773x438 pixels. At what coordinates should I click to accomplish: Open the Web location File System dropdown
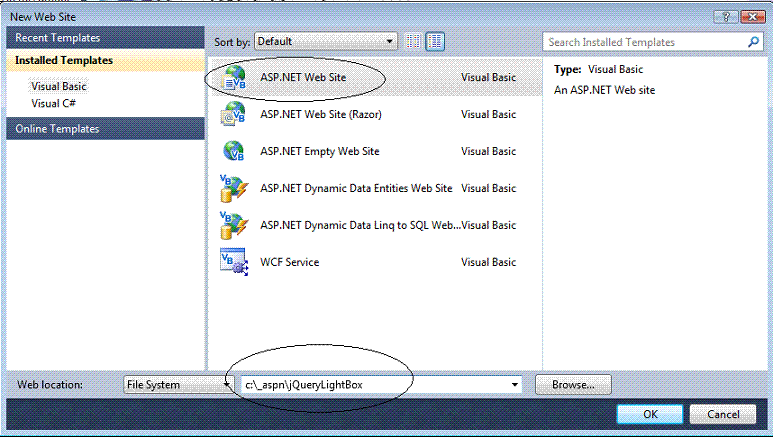pos(178,385)
